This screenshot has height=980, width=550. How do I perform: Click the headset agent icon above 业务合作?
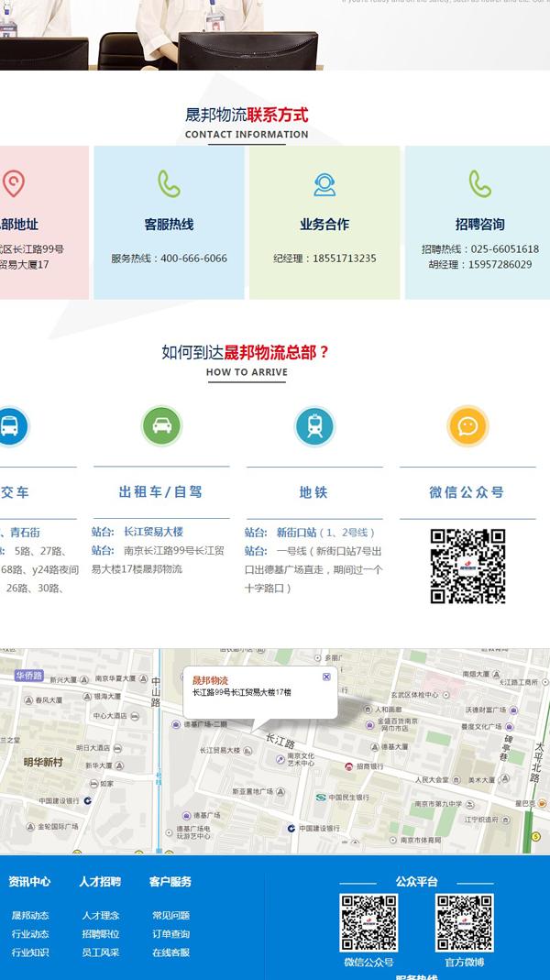pyautogui.click(x=324, y=184)
